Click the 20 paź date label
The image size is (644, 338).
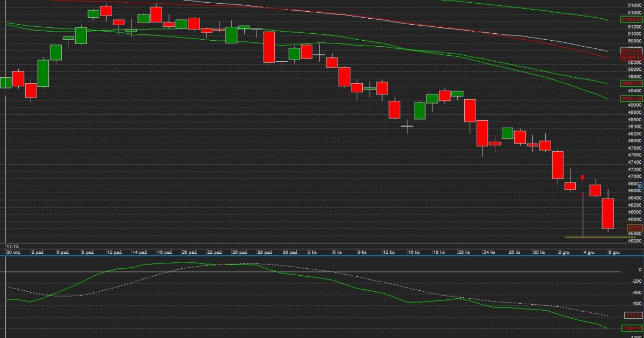[188, 252]
